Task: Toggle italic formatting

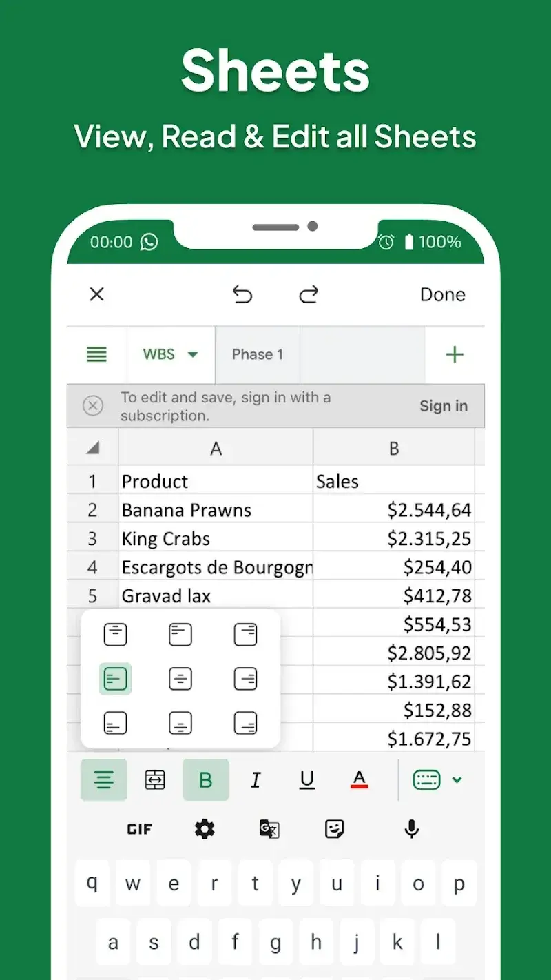Action: tap(256, 779)
